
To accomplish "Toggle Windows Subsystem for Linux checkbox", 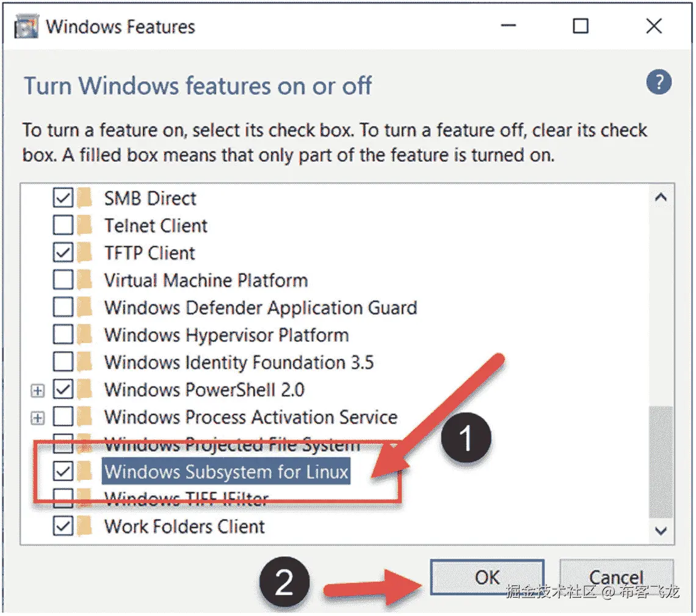I will tap(63, 471).
